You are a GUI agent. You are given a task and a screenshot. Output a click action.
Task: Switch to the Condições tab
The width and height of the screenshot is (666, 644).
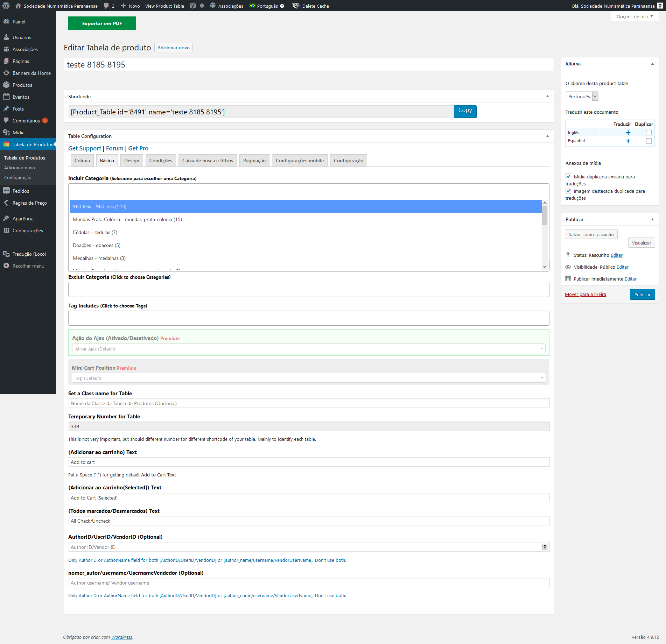click(x=161, y=161)
